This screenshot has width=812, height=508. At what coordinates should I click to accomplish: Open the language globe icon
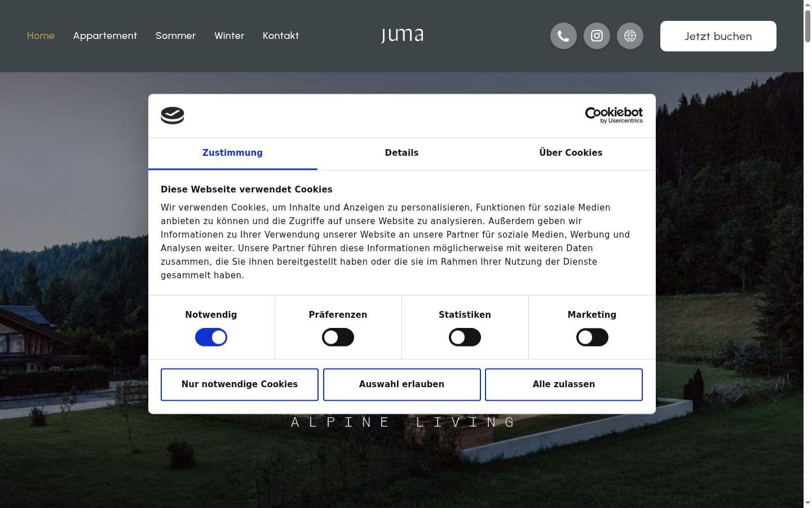pos(630,36)
